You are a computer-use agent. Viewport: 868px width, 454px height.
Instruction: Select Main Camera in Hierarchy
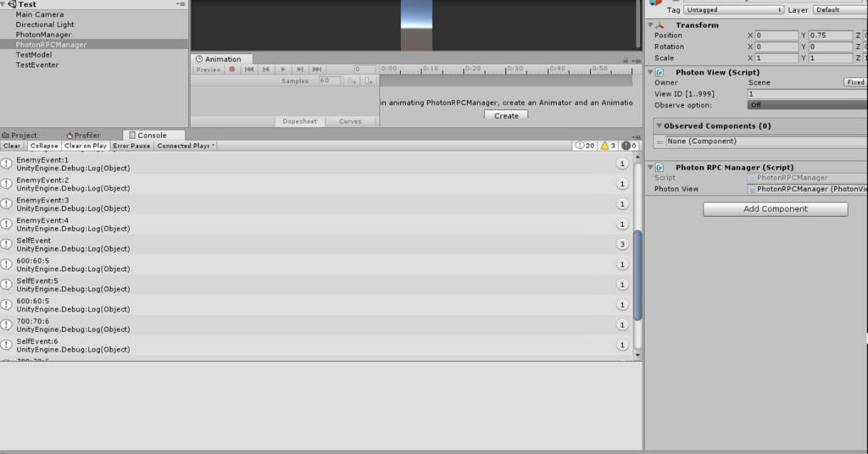[x=39, y=14]
